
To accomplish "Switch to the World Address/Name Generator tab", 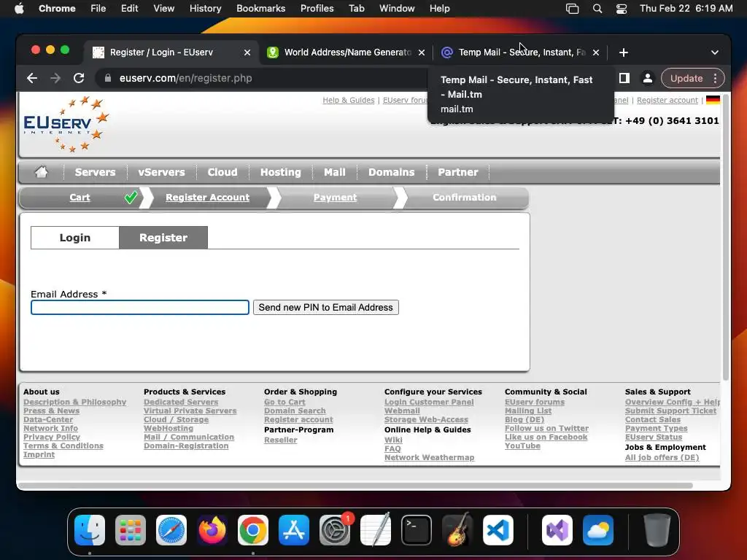I will click(x=347, y=52).
